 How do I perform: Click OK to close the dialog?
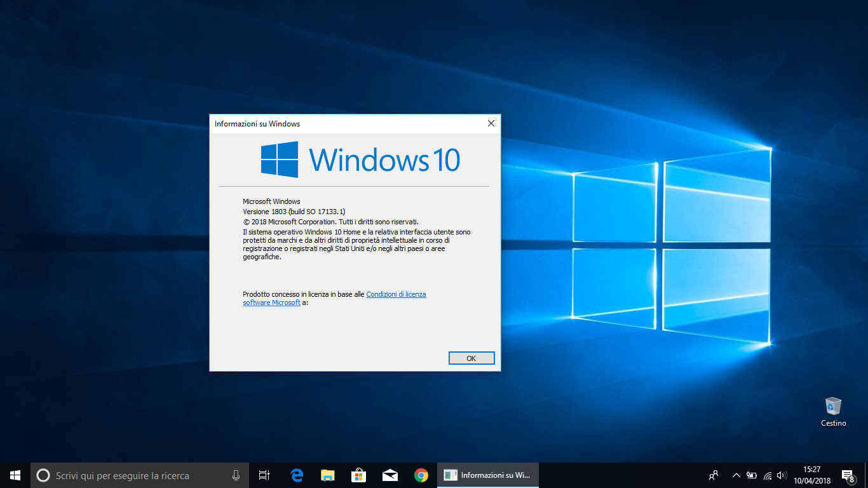pos(471,358)
